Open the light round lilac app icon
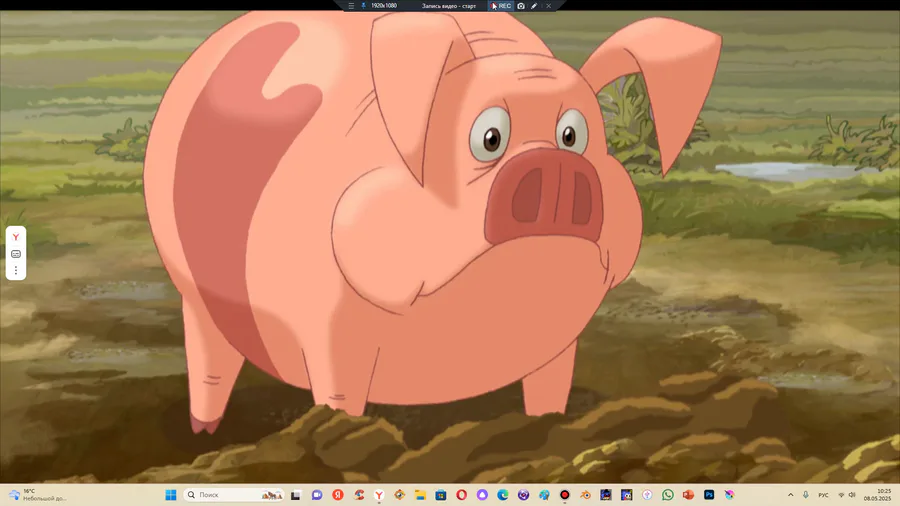Viewport: 900px width, 506px height. point(647,495)
